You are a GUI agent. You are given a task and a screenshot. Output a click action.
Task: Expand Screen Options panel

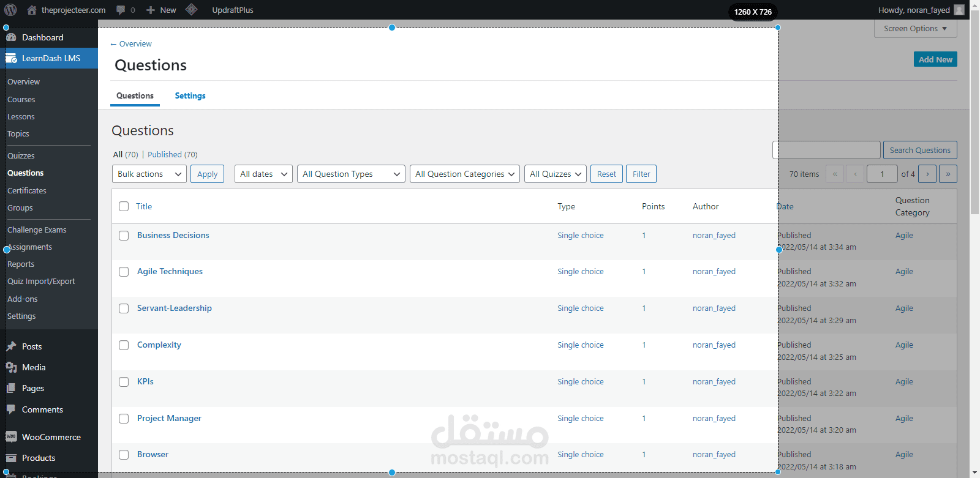pyautogui.click(x=915, y=28)
